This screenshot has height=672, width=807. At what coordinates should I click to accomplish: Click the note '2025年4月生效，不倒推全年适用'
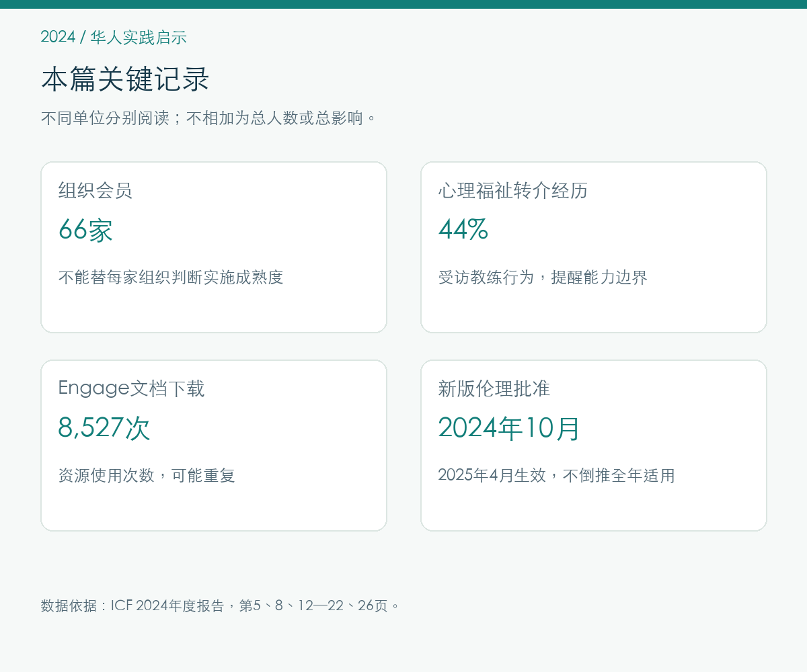click(x=556, y=476)
